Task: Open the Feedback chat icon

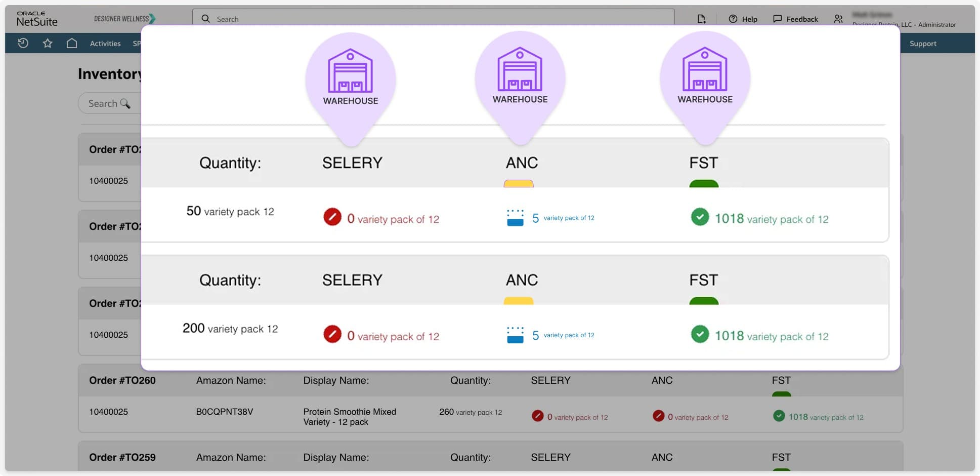Action: [x=777, y=19]
